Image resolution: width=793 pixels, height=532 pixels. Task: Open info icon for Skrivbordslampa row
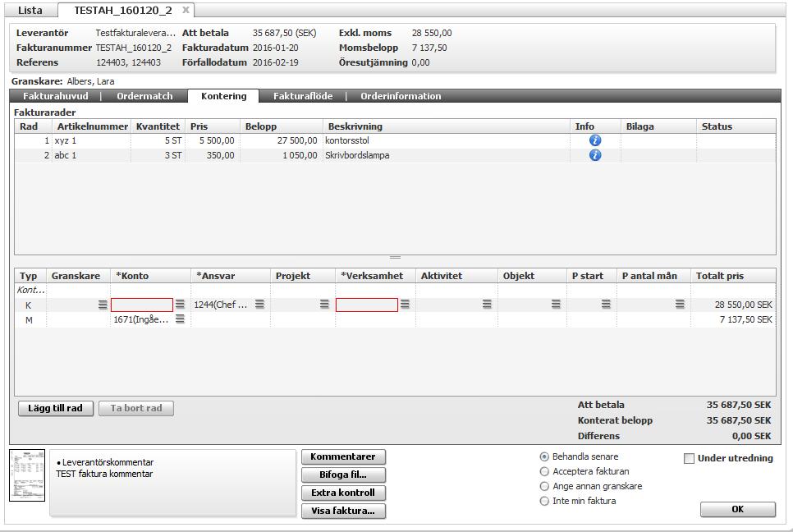[x=594, y=155]
